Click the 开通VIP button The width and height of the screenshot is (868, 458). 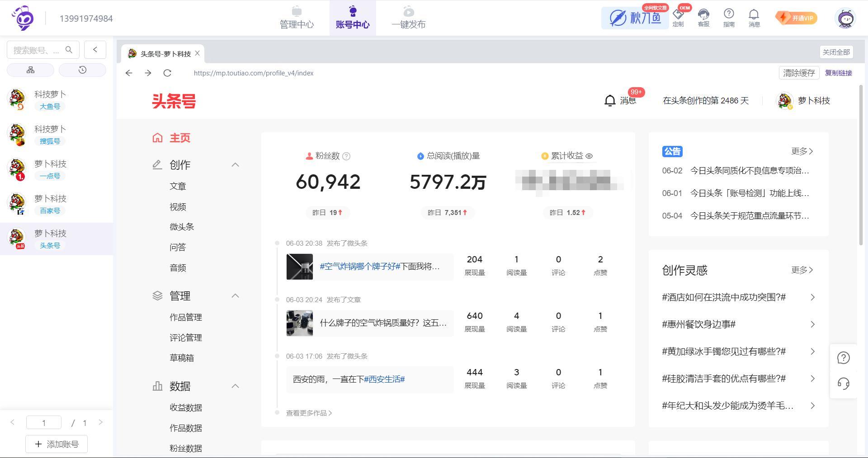pyautogui.click(x=796, y=18)
